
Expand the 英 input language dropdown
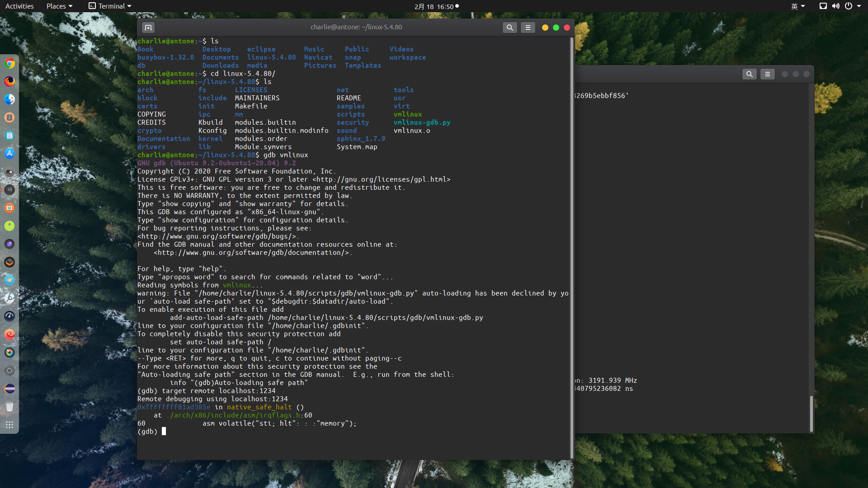(x=798, y=6)
